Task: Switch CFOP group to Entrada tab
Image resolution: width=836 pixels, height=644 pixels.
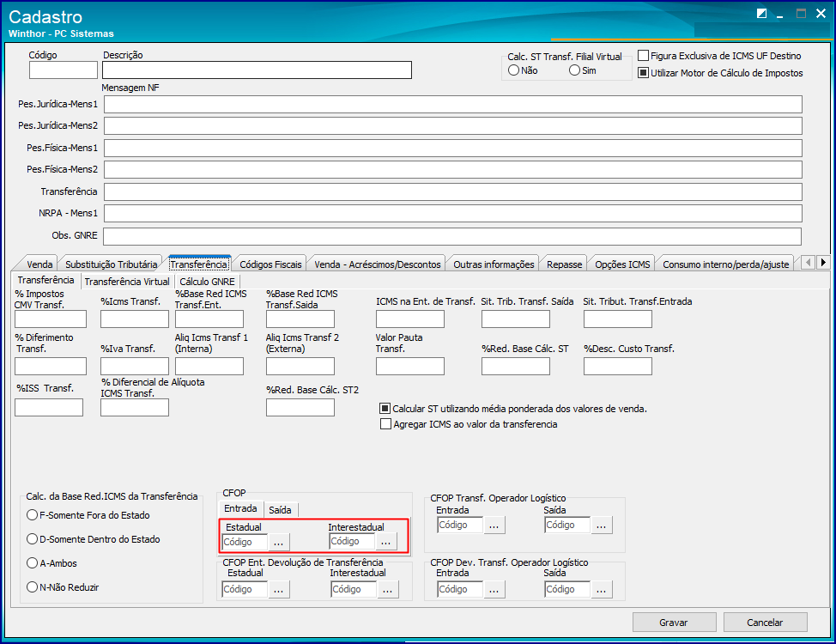Action: click(x=240, y=508)
